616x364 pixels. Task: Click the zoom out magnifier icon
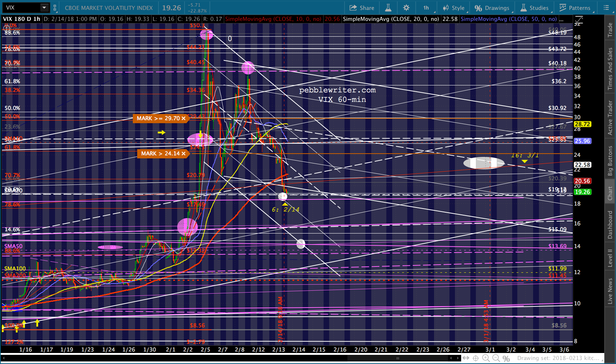496,358
